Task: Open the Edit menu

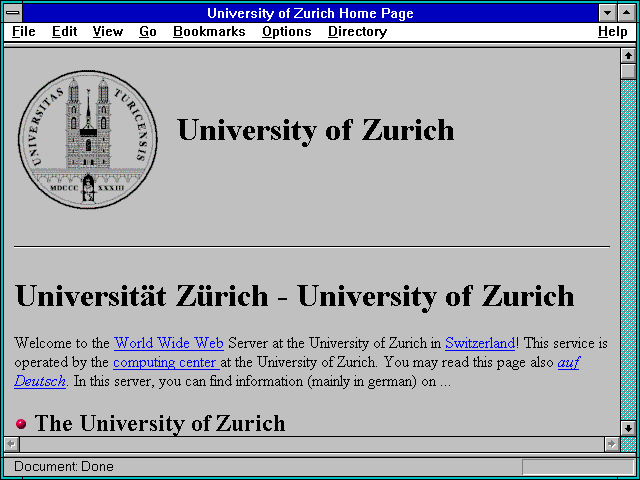Action: (64, 32)
